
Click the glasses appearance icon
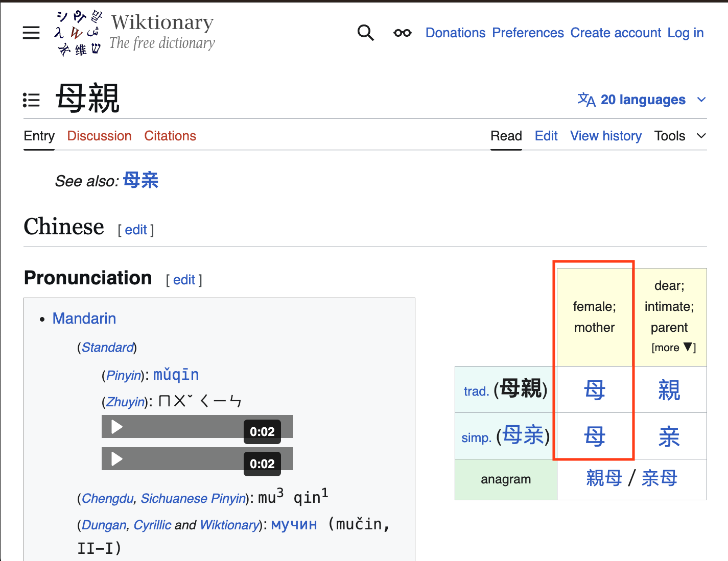tap(402, 33)
